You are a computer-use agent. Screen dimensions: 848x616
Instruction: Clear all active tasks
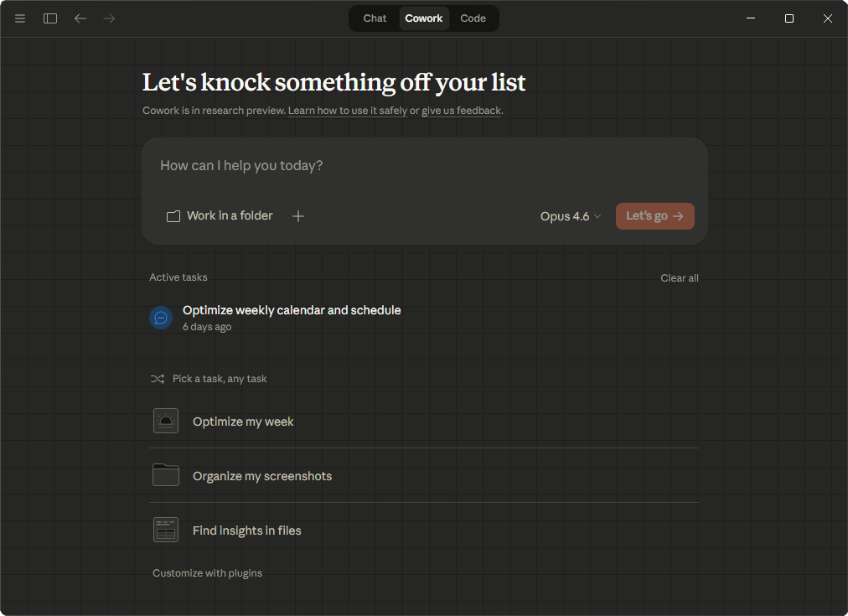[x=679, y=277]
